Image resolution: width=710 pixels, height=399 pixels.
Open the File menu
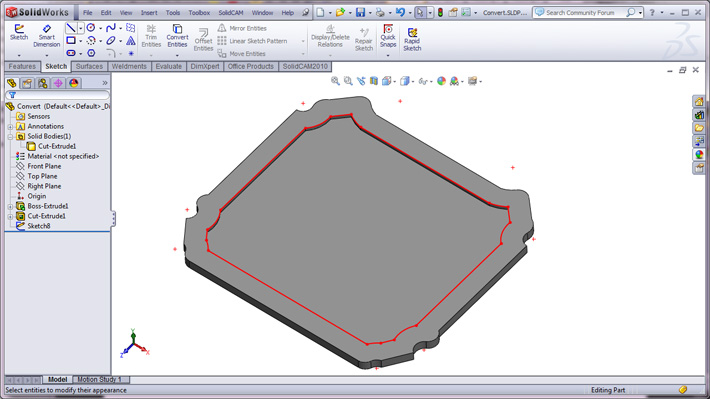[x=87, y=13]
